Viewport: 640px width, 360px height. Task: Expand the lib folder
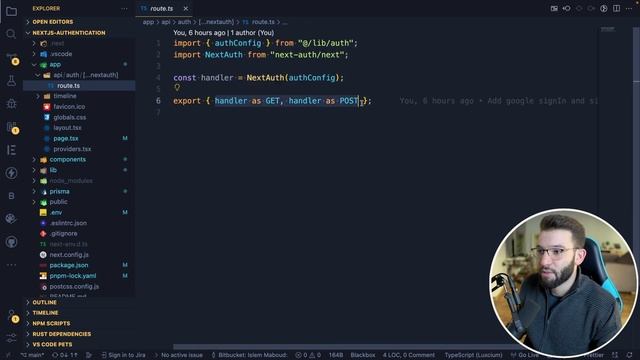point(53,170)
